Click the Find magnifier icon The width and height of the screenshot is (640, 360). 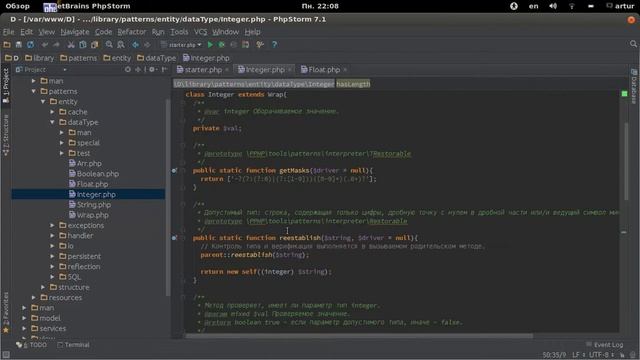[109, 45]
